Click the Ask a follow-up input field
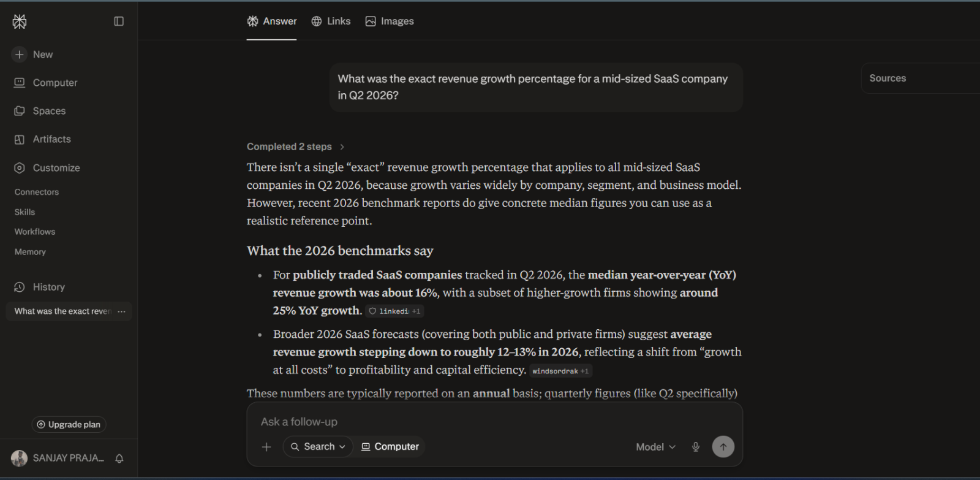 pyautogui.click(x=494, y=422)
